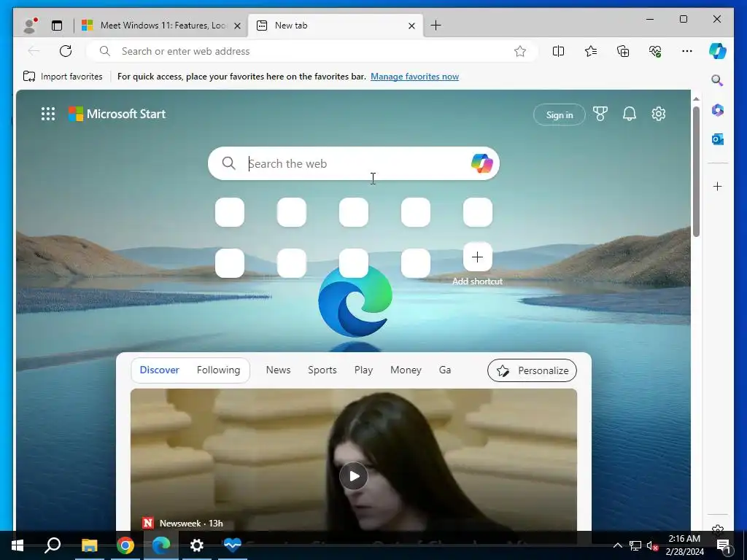Image resolution: width=747 pixels, height=560 pixels.
Task: Open the page settings gear icon
Action: click(659, 114)
